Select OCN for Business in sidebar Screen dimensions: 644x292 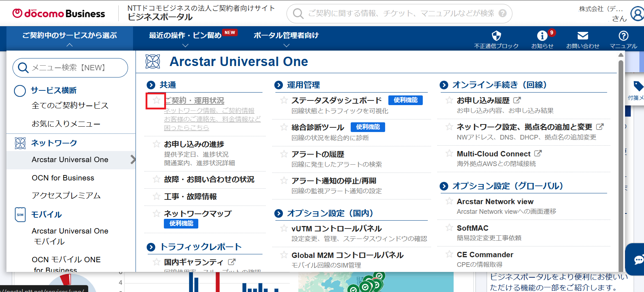click(63, 178)
